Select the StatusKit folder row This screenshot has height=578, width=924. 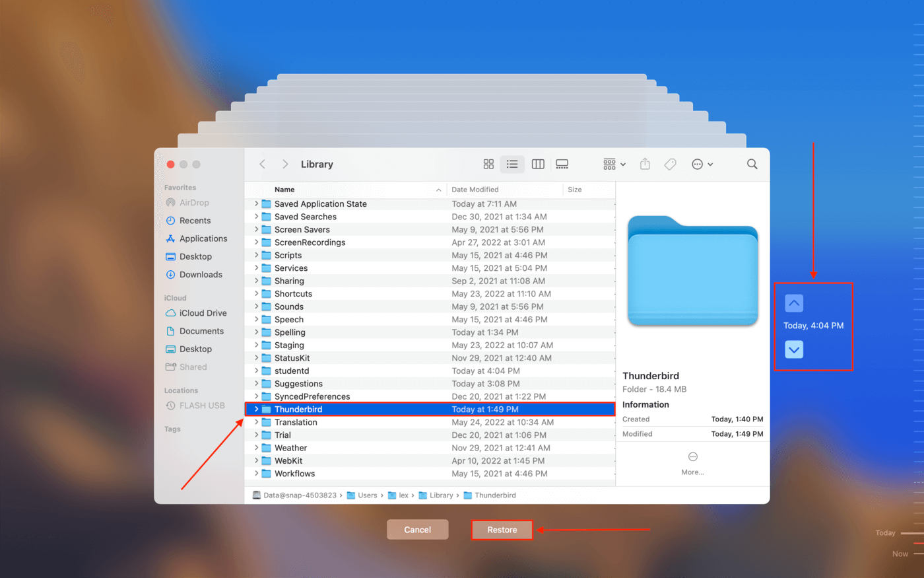coord(430,358)
